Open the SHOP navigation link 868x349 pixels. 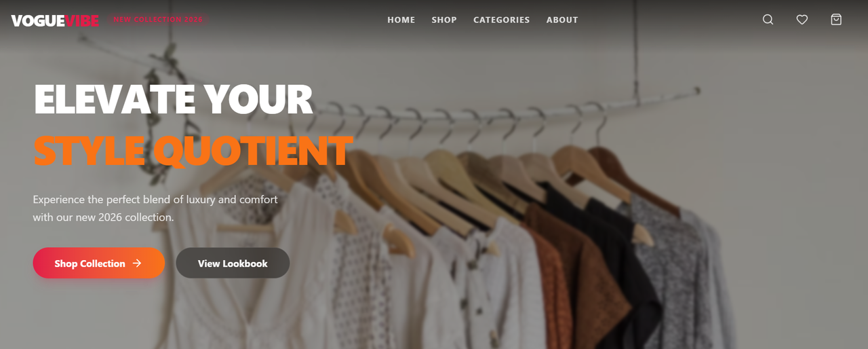pyautogui.click(x=444, y=20)
